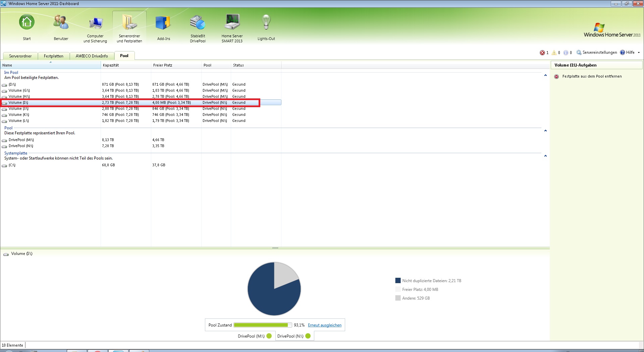Click the remove-disk red minus icon
Screen dimensions: 644x352
click(556, 77)
